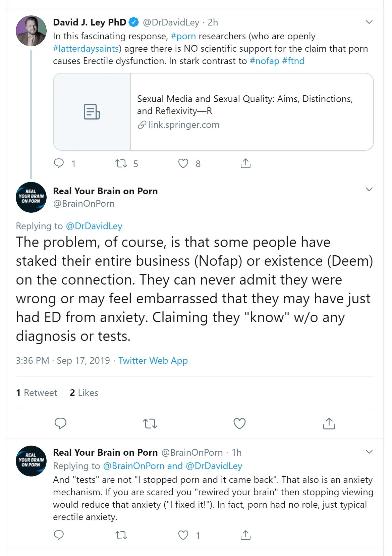
Task: Open more options chevron on David Ley's tweet
Action: click(369, 22)
